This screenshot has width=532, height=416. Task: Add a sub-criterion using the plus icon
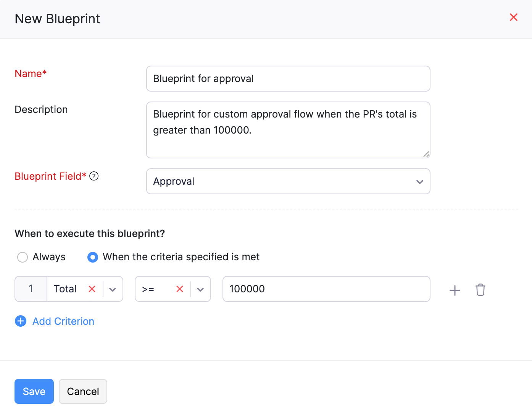455,290
